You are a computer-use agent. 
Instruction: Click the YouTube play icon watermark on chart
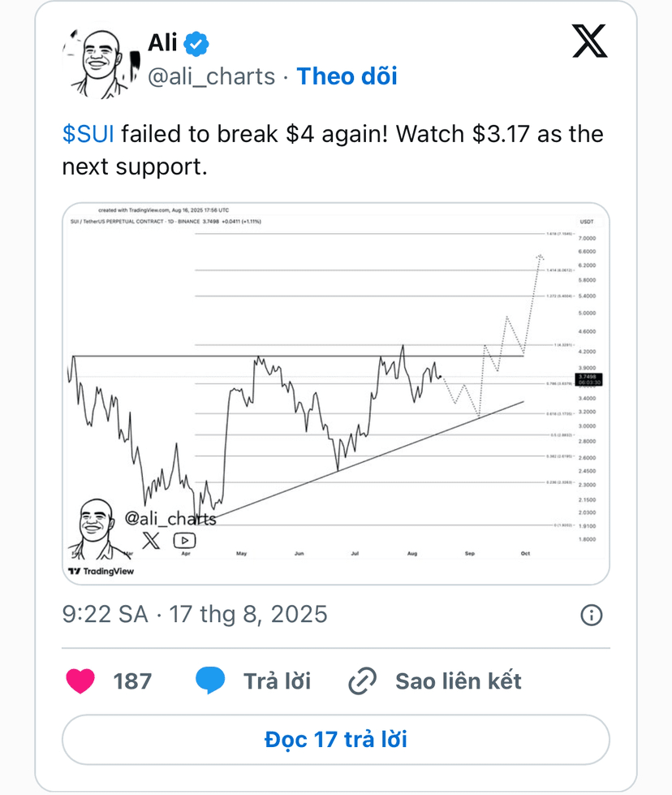pos(184,541)
